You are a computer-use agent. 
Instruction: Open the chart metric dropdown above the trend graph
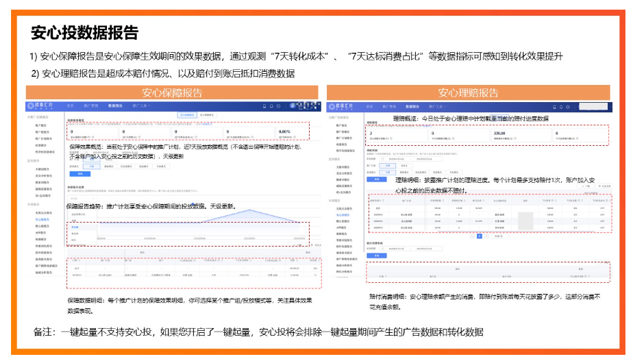82,199
